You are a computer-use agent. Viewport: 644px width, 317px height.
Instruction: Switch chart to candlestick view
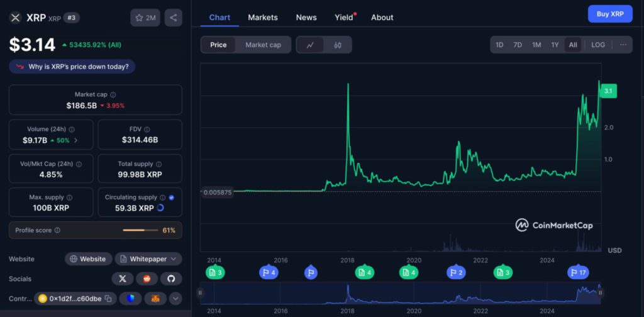point(338,45)
